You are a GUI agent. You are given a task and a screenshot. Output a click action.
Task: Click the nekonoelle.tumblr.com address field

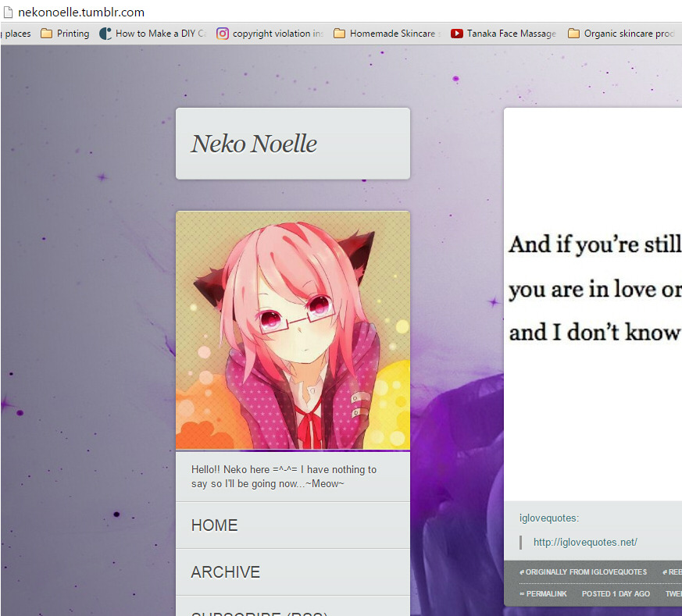click(81, 12)
